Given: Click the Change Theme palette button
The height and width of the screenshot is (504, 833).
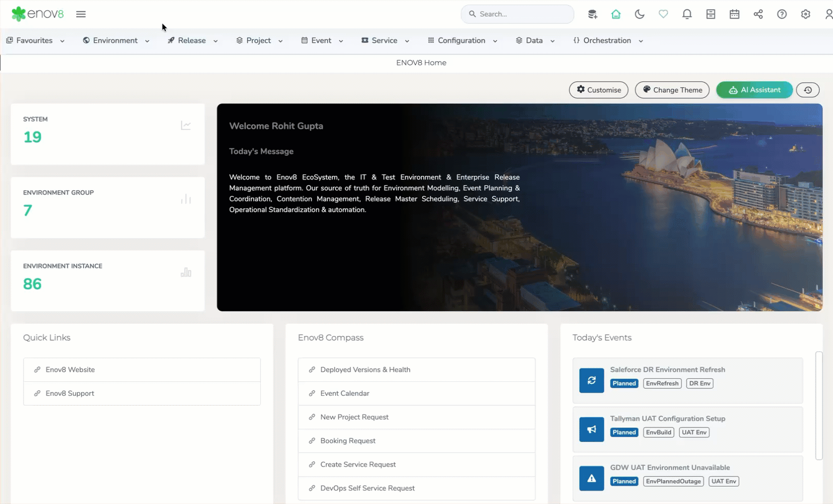Looking at the screenshot, I should pos(672,90).
